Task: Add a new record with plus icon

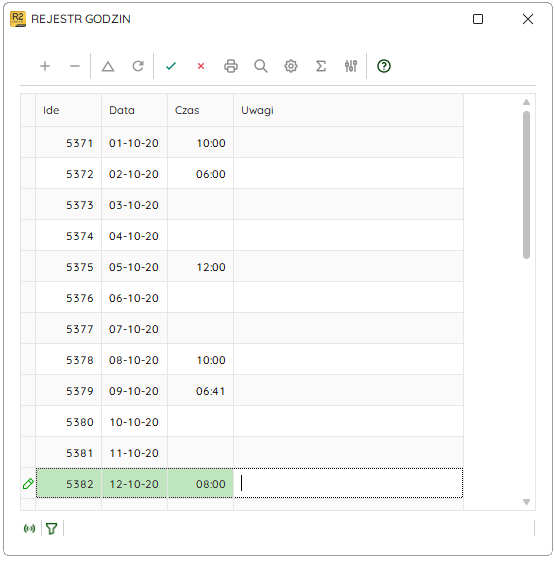Action: [x=45, y=66]
